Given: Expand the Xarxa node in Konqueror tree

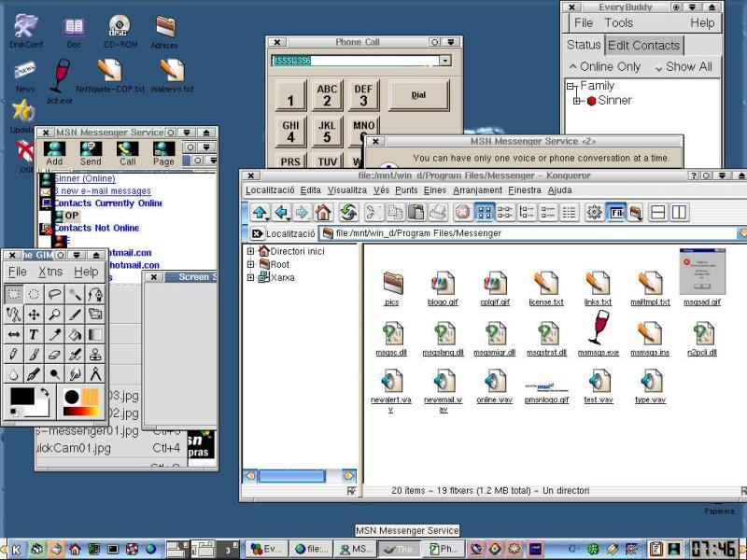Looking at the screenshot, I should 250,277.
